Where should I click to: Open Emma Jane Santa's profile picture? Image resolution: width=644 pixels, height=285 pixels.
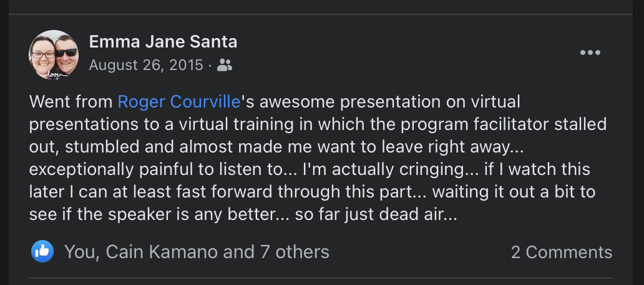54,54
